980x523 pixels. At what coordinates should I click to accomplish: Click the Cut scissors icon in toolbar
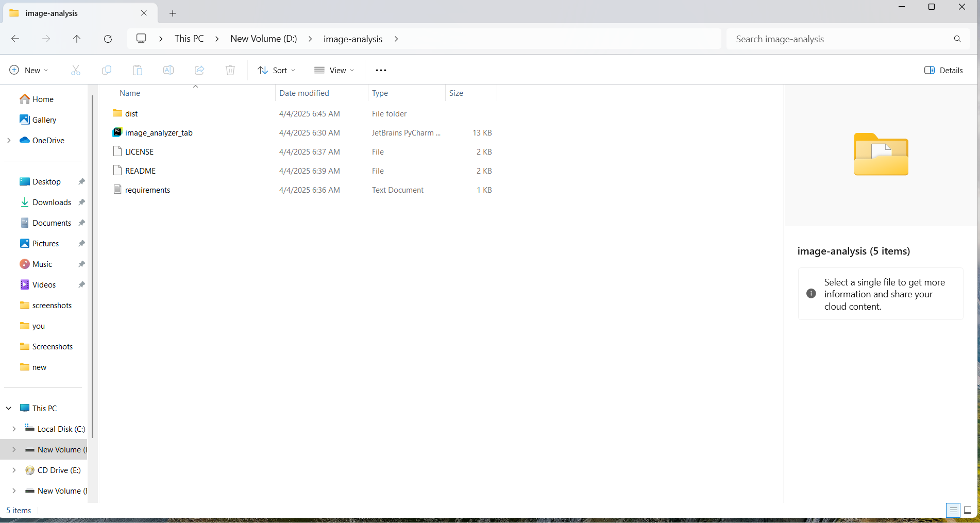coord(76,70)
